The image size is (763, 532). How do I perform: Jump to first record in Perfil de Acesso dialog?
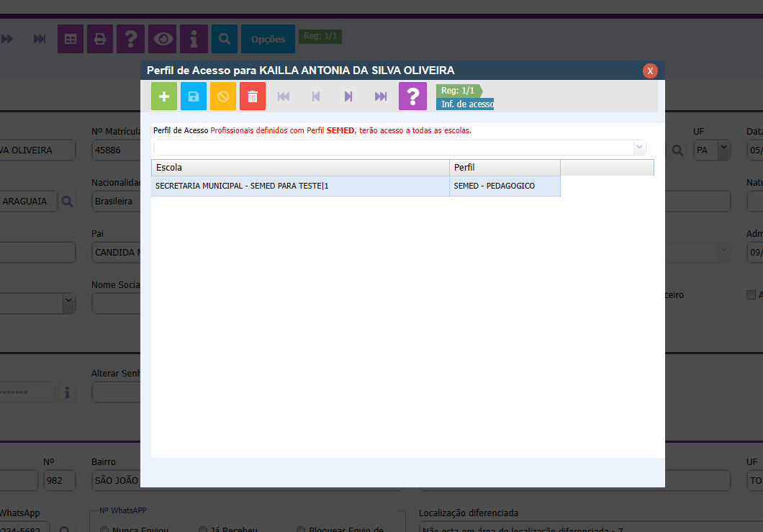pyautogui.click(x=284, y=96)
